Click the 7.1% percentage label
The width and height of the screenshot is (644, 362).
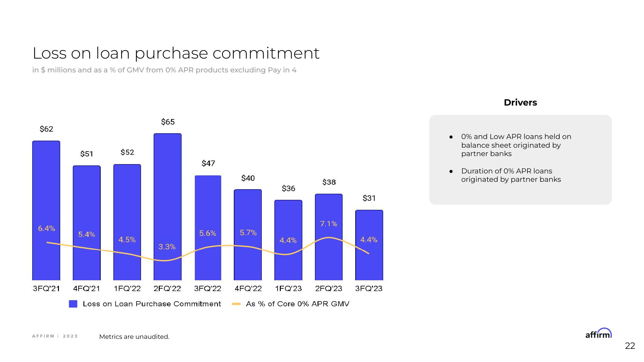point(328,224)
